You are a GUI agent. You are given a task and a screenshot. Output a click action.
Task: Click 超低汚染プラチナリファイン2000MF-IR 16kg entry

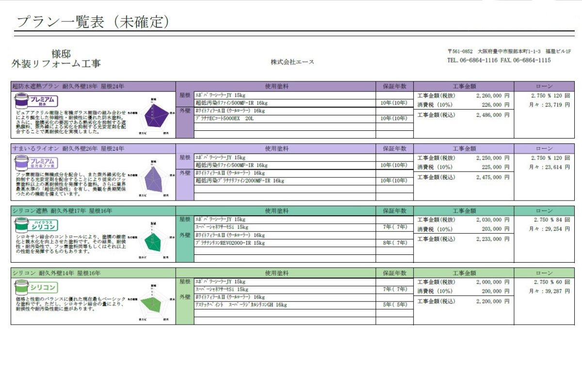click(x=240, y=181)
